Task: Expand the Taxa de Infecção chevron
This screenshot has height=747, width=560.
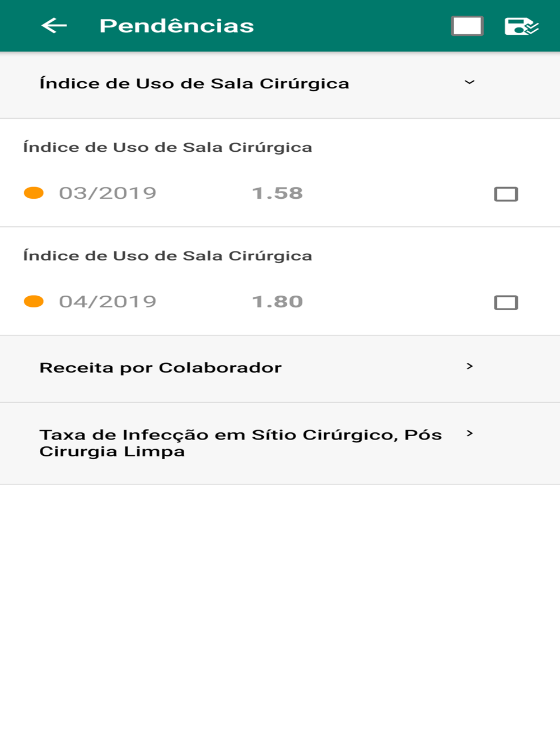Action: 469,433
